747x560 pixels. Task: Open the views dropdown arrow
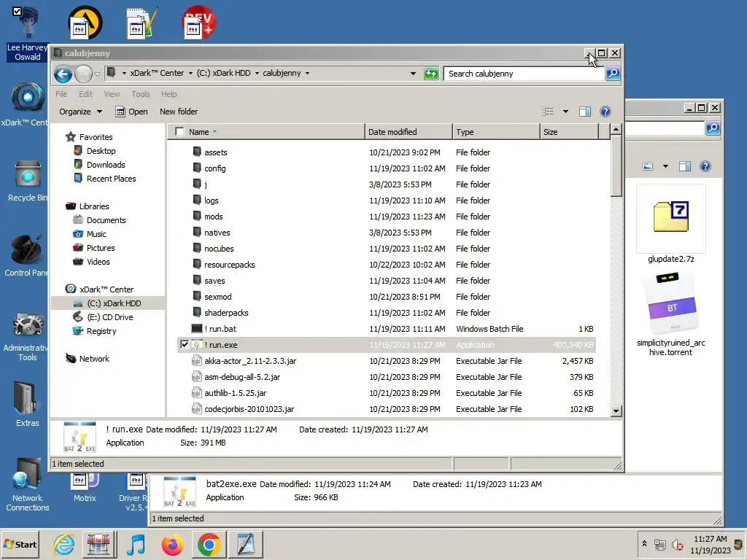(565, 112)
